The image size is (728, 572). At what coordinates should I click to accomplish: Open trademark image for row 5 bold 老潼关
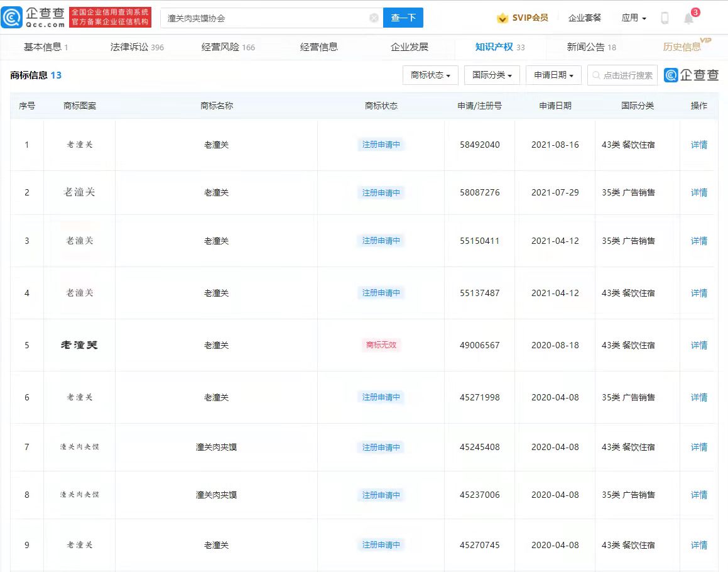(79, 345)
